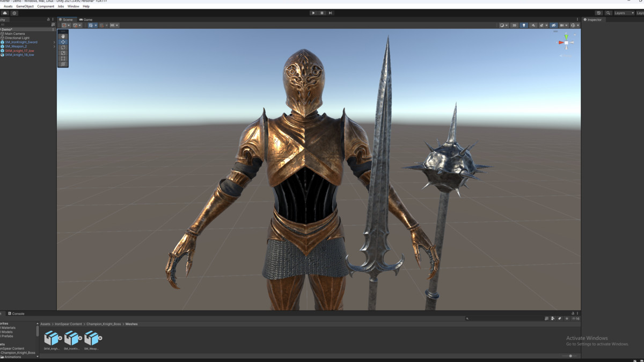The width and height of the screenshot is (644, 362).
Task: Enable scene visibility toggle
Action: point(554,25)
